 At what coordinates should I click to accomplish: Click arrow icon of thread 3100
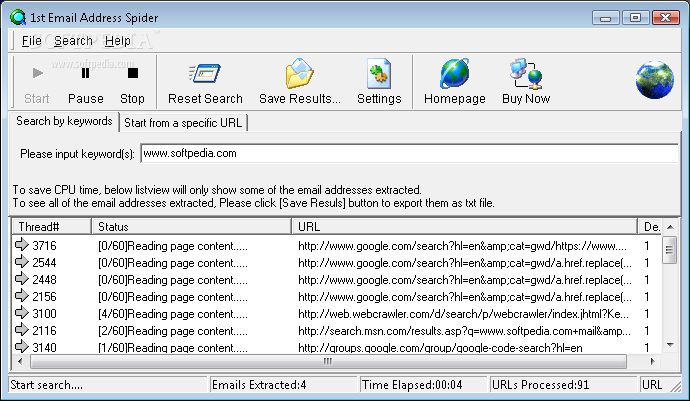[x=22, y=313]
